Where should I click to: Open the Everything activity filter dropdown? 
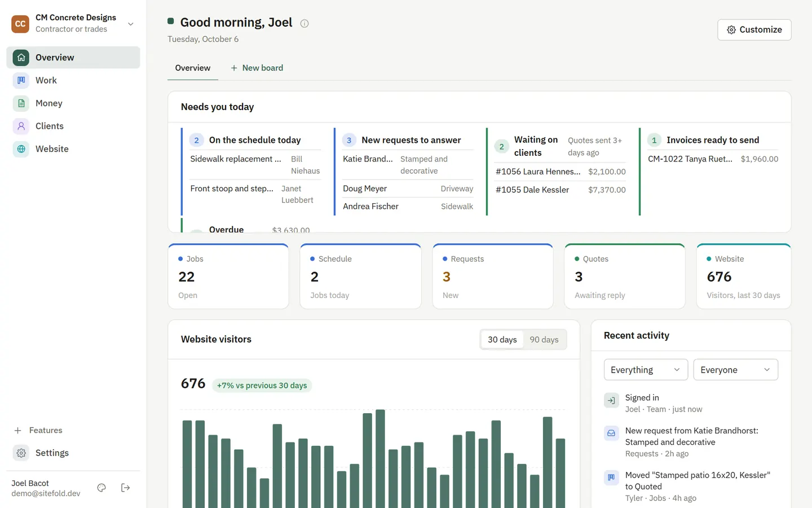coord(646,370)
